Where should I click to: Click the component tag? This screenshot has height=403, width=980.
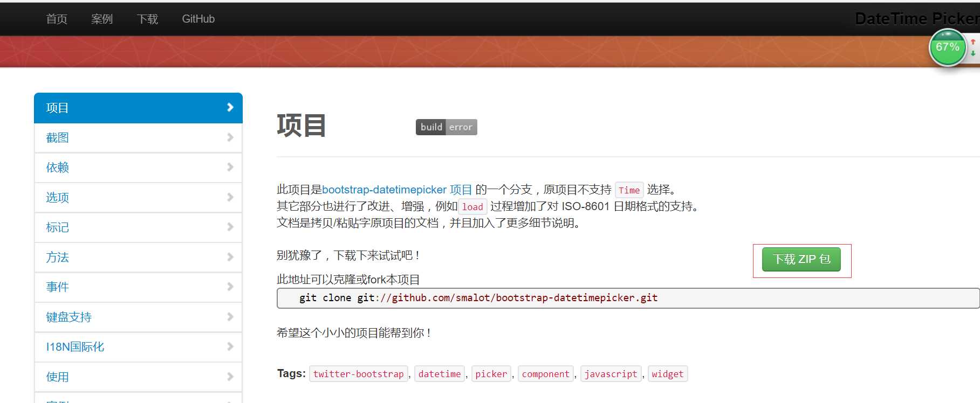(x=546, y=374)
